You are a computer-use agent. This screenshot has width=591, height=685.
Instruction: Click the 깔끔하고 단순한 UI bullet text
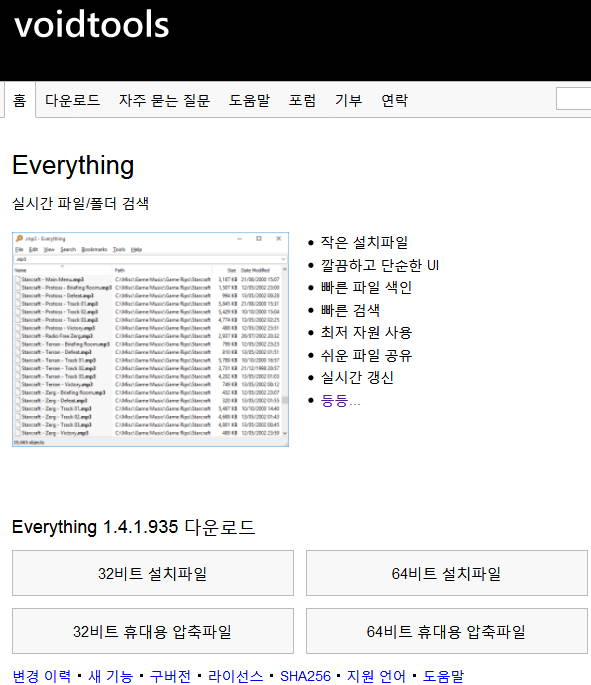[380, 265]
